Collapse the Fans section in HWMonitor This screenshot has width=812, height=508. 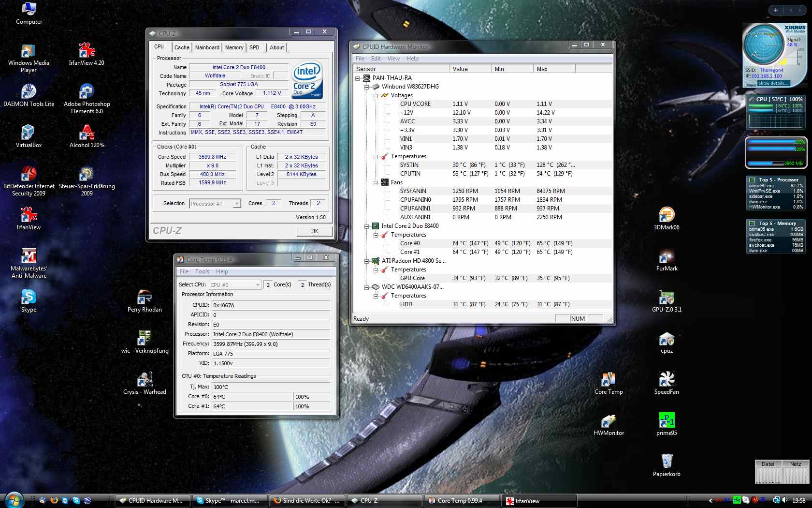click(x=376, y=183)
